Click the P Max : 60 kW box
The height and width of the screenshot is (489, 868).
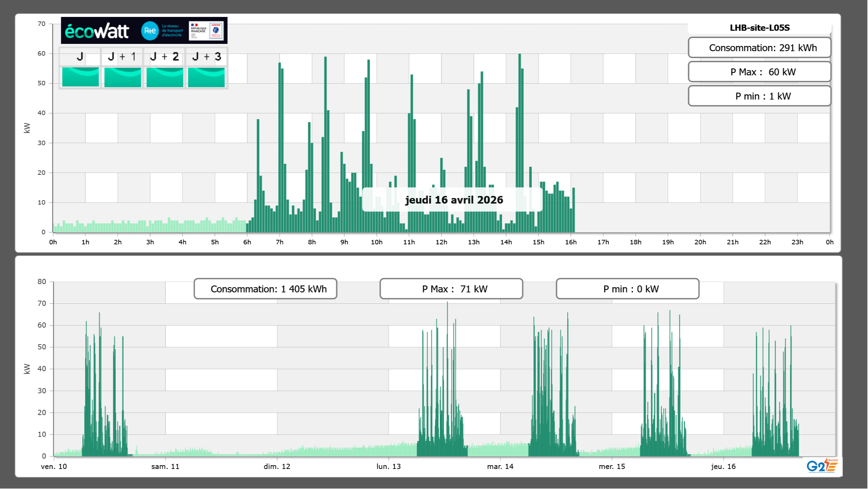(x=759, y=72)
